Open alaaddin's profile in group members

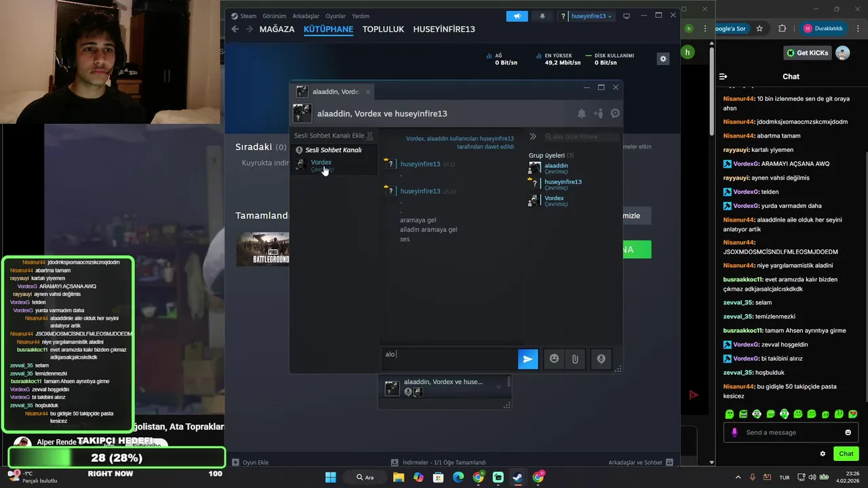pyautogui.click(x=556, y=165)
